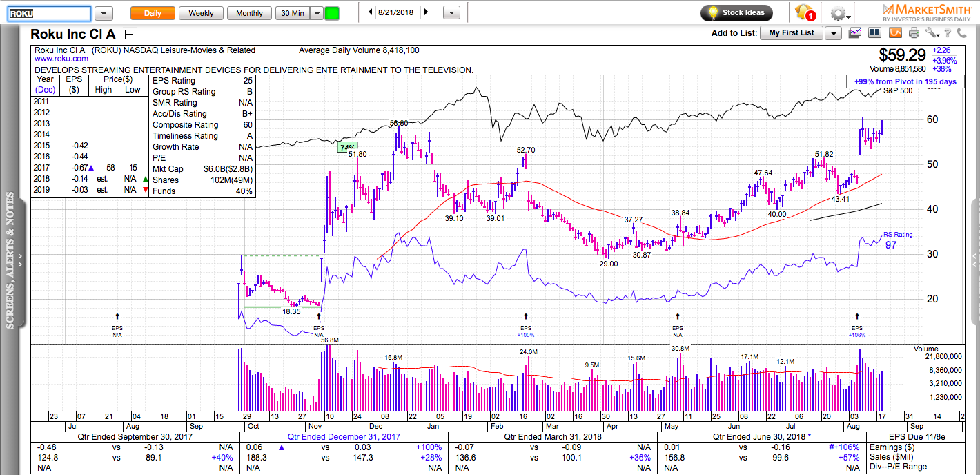The image size is (980, 475).
Task: Click the ROKU symbol input field
Action: click(x=48, y=13)
